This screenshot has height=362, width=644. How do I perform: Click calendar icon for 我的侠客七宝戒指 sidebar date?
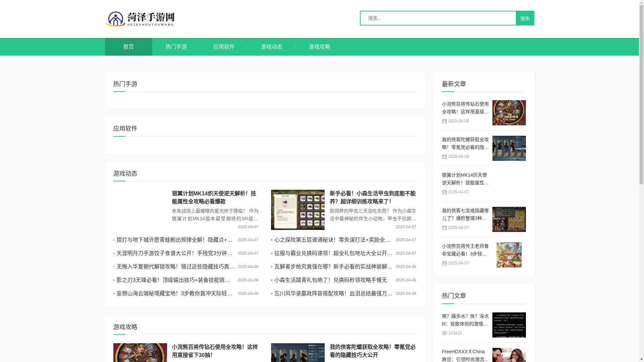[x=444, y=228]
